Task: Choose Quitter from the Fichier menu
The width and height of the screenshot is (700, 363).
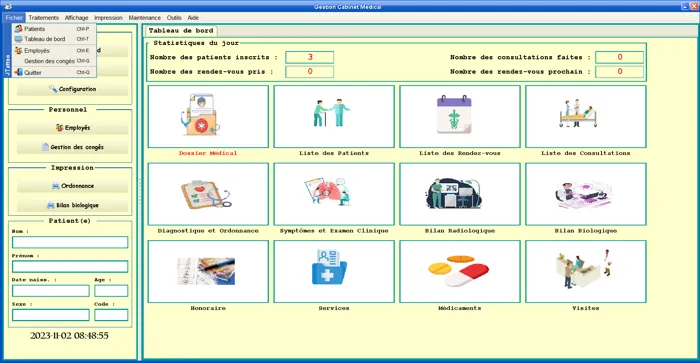Action: 54,72
